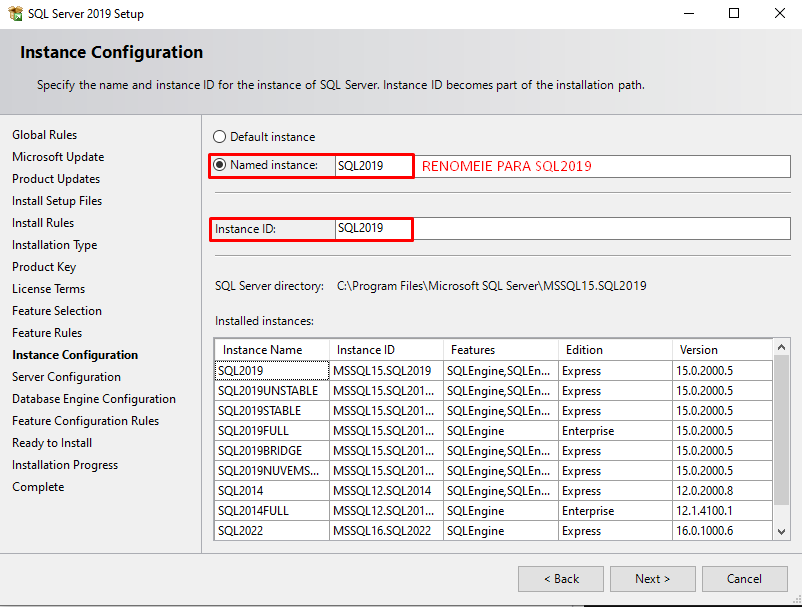Click Product Updates in setup steps
This screenshot has height=607, width=802.
click(x=56, y=178)
